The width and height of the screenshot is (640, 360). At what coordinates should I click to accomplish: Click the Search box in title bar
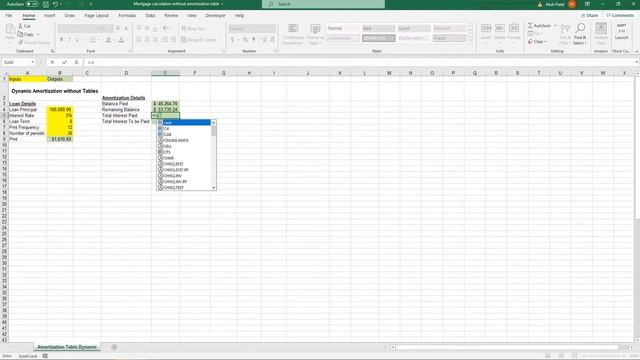[x=323, y=4]
